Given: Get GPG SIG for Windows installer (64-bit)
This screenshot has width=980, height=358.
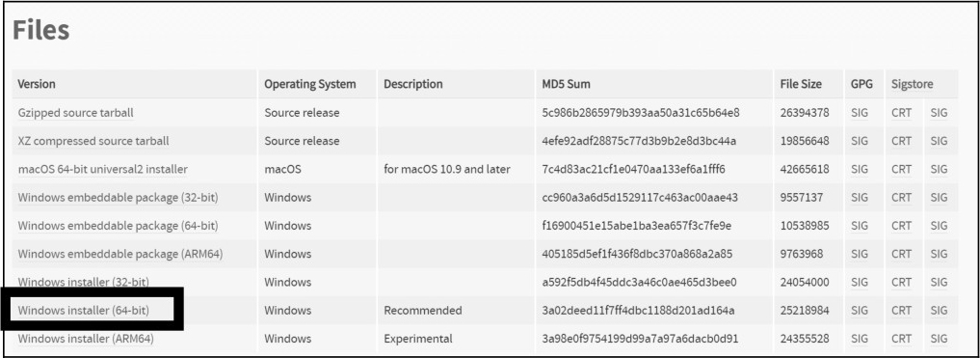Looking at the screenshot, I should [x=860, y=310].
